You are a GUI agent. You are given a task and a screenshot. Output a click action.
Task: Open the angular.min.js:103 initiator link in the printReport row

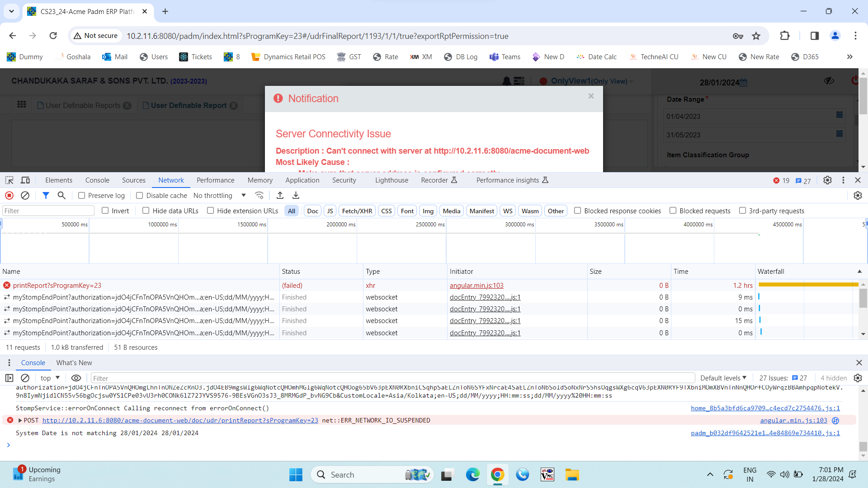[476, 286]
